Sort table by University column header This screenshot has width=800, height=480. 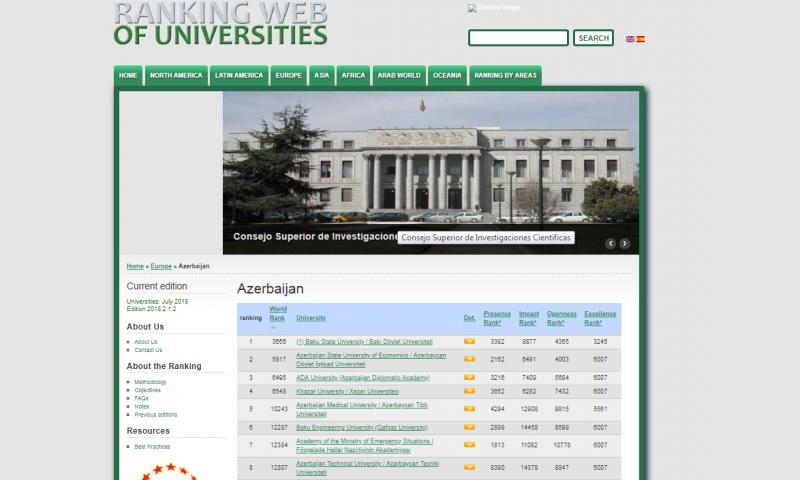(311, 318)
